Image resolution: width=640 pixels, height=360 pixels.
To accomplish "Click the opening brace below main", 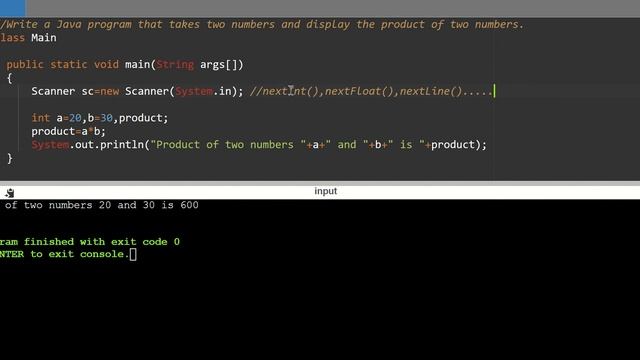I will (9, 78).
